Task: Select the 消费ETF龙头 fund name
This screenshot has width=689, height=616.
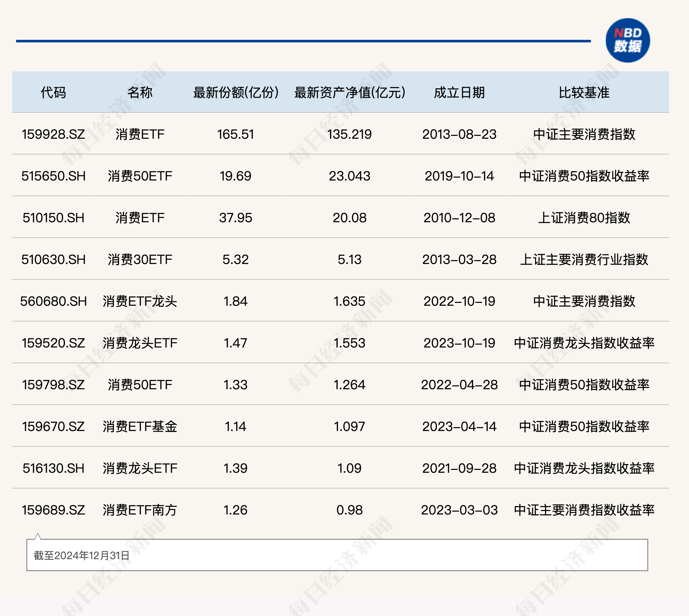Action: pyautogui.click(x=140, y=301)
